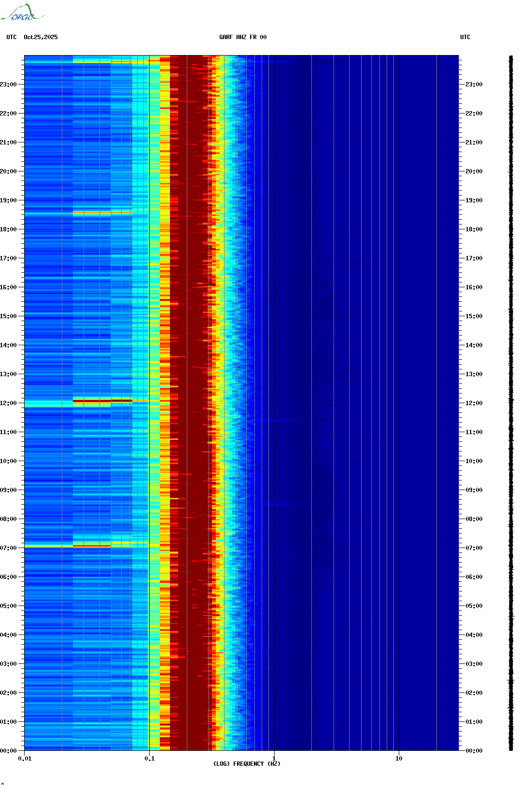Select the Oct25,2025 date label
The width and height of the screenshot is (532, 789).
coord(41,37)
